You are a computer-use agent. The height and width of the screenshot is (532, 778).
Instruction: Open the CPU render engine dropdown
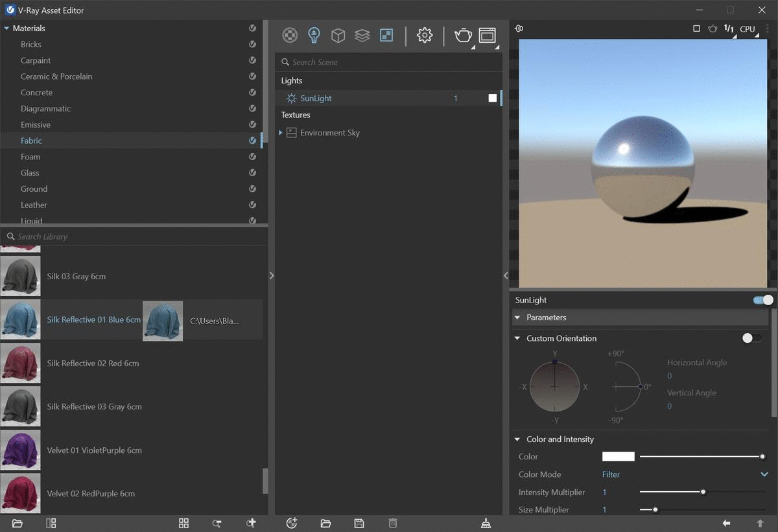click(x=748, y=29)
